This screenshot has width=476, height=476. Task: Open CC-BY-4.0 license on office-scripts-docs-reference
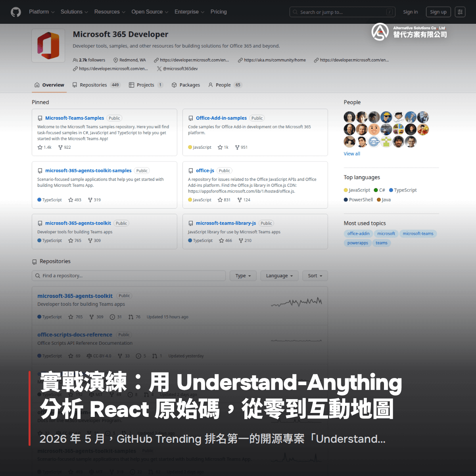(x=99, y=356)
